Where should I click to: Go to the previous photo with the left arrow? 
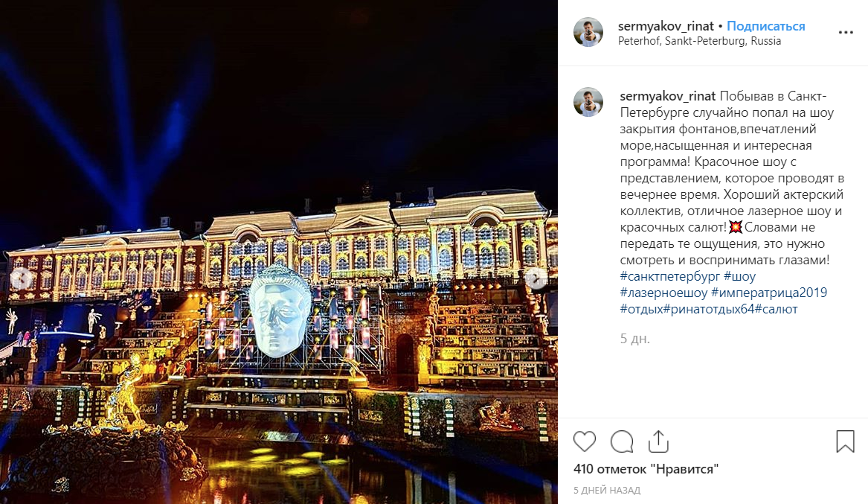point(22,278)
